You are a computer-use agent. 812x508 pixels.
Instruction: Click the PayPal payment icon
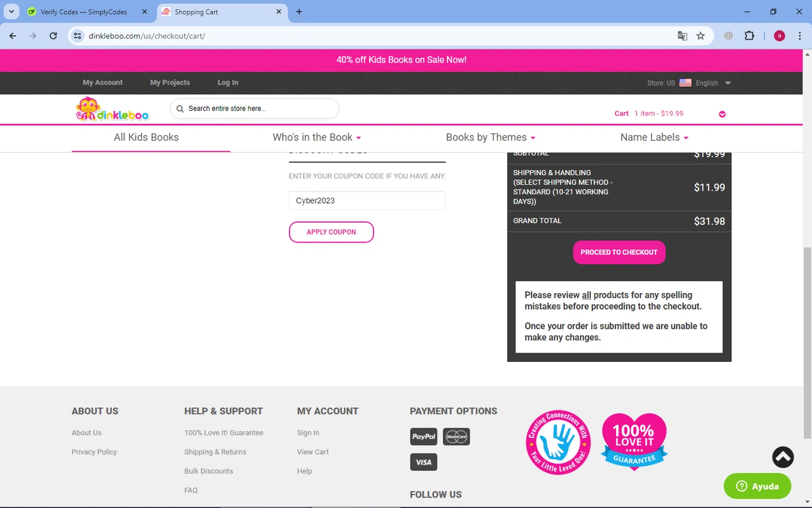(x=424, y=437)
